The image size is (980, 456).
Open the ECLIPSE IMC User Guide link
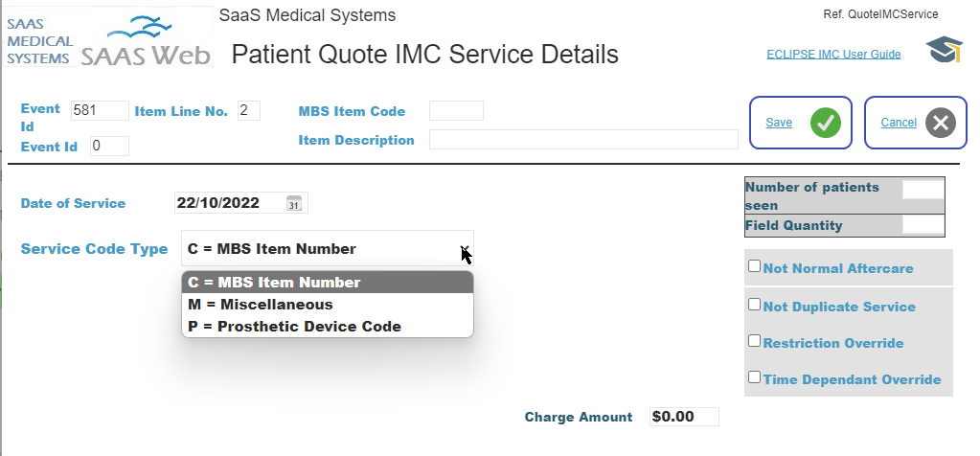coord(833,55)
